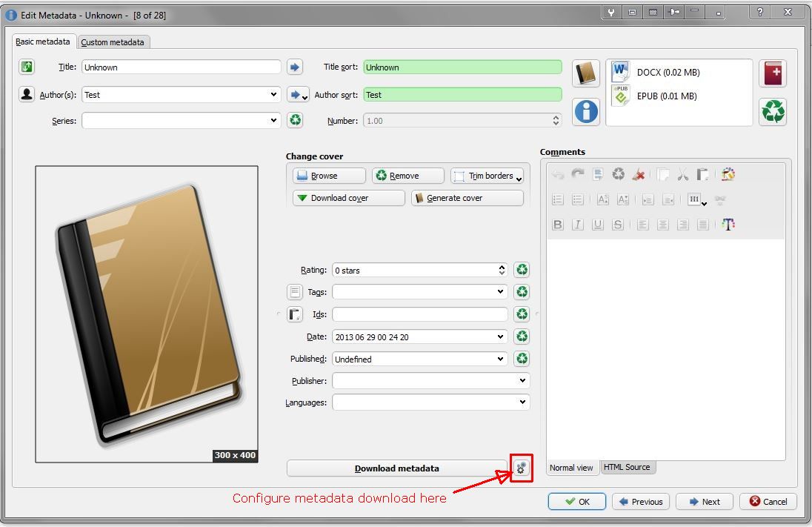Screen dimensions: 812x527
Task: Justify comment text
Action: tap(703, 225)
